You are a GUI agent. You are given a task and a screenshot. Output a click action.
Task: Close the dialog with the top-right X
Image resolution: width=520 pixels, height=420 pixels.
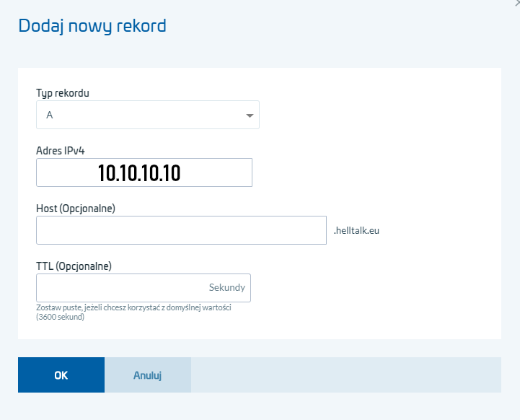(516, 3)
